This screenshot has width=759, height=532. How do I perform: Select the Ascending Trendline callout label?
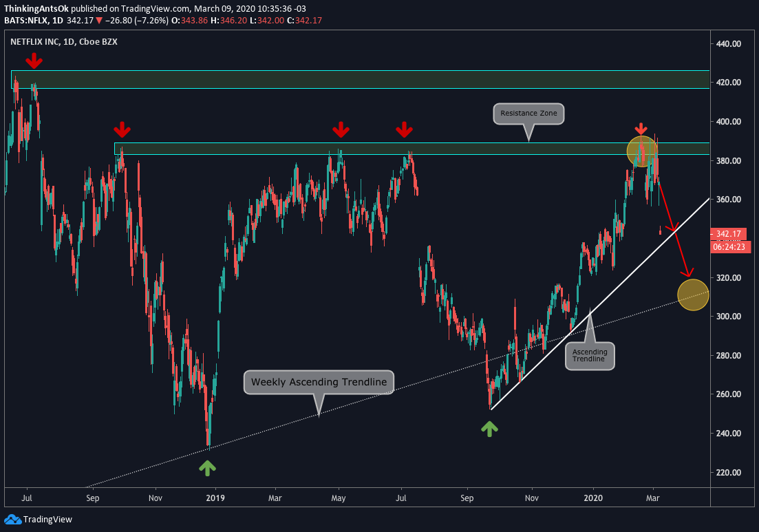pyautogui.click(x=590, y=356)
